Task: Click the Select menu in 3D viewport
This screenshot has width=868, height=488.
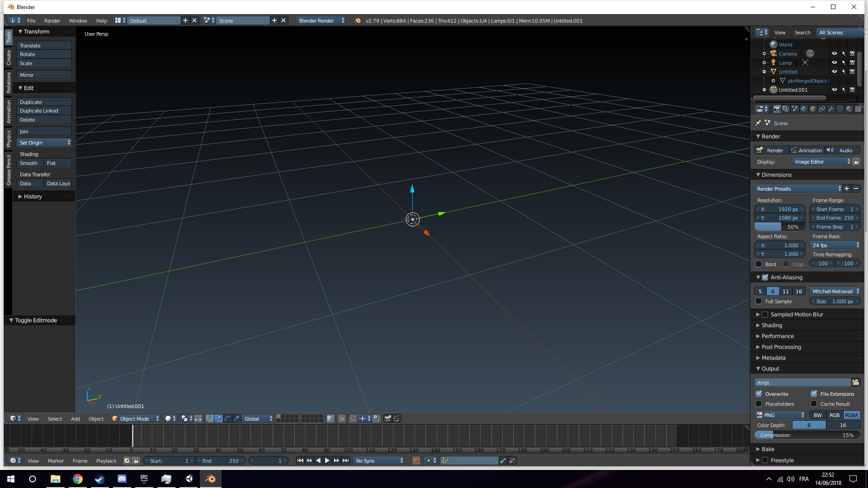Action: 54,418
